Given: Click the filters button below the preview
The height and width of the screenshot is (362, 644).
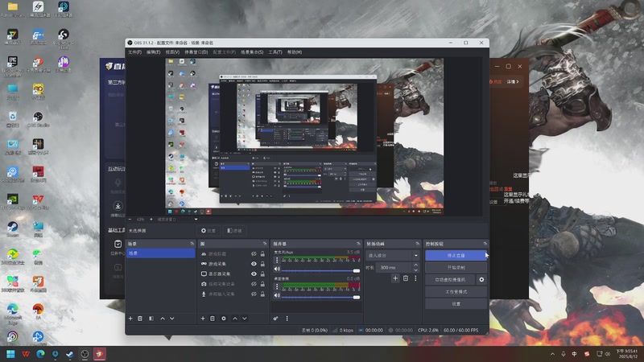Looking at the screenshot, I should [x=234, y=231].
